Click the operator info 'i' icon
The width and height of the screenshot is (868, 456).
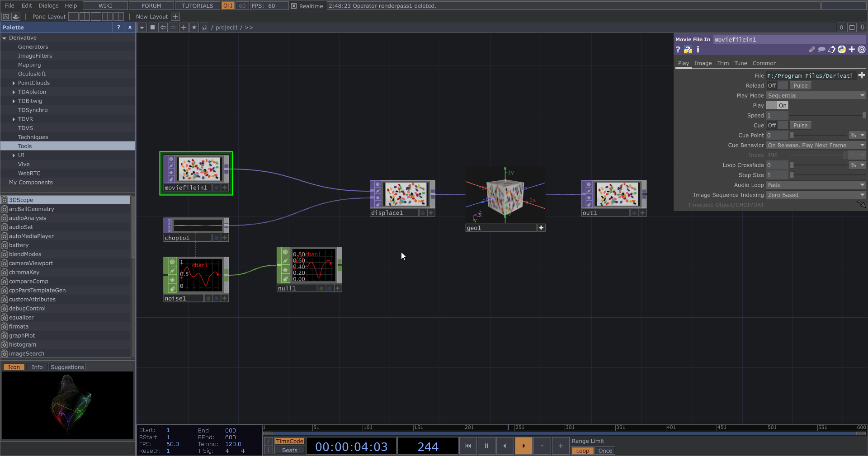[698, 50]
